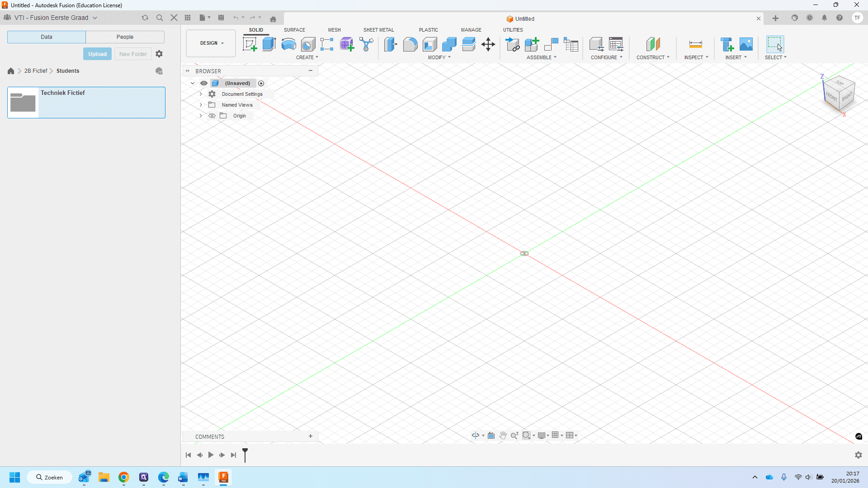The height and width of the screenshot is (488, 868).
Task: Toggle visibility of the Unsaved component
Action: pos(204,83)
